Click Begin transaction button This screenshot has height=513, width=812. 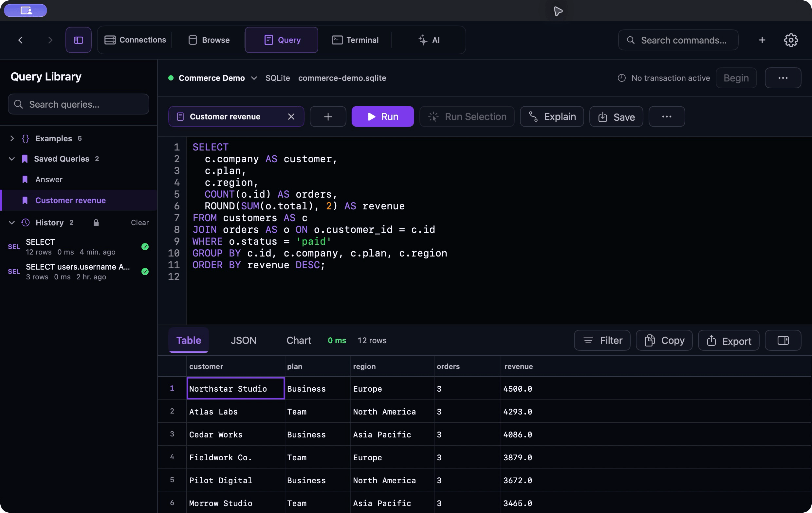pyautogui.click(x=736, y=78)
